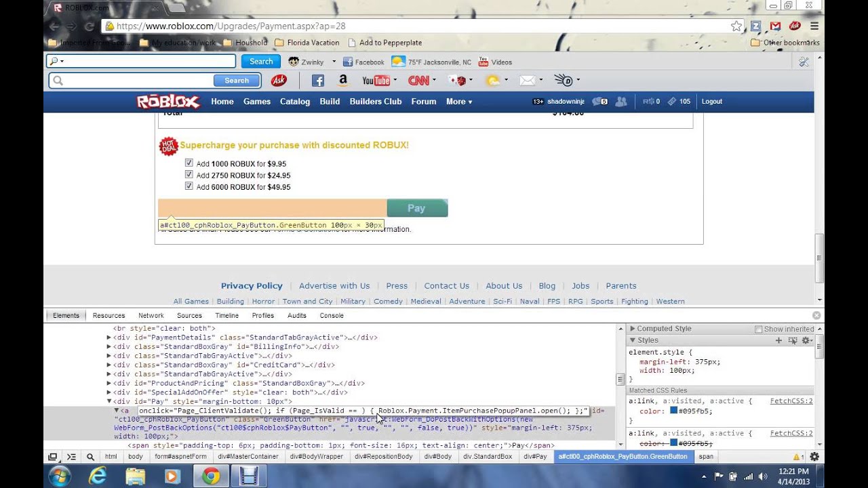Screen dimensions: 868x488
Task: Expand the ProductAndPricing div node
Action: point(109,383)
